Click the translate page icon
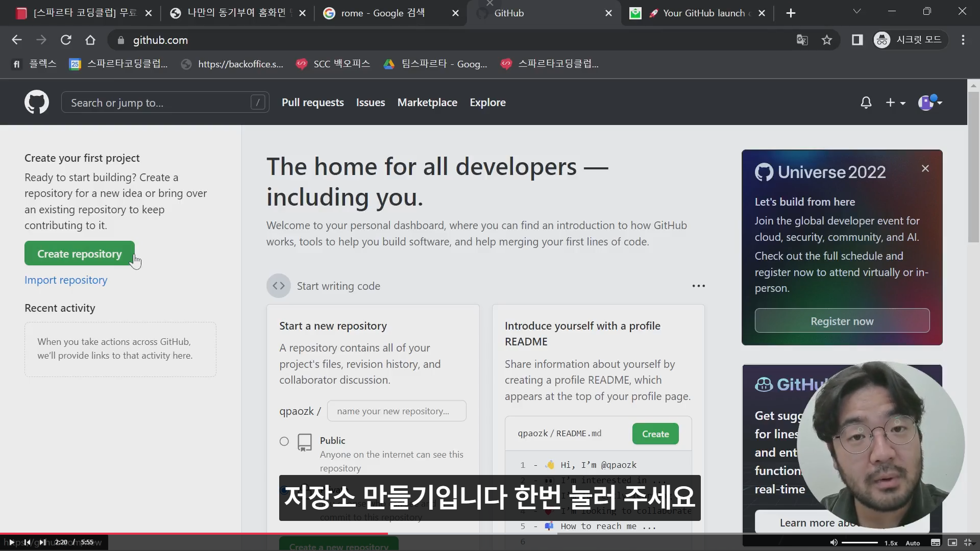 (x=802, y=40)
